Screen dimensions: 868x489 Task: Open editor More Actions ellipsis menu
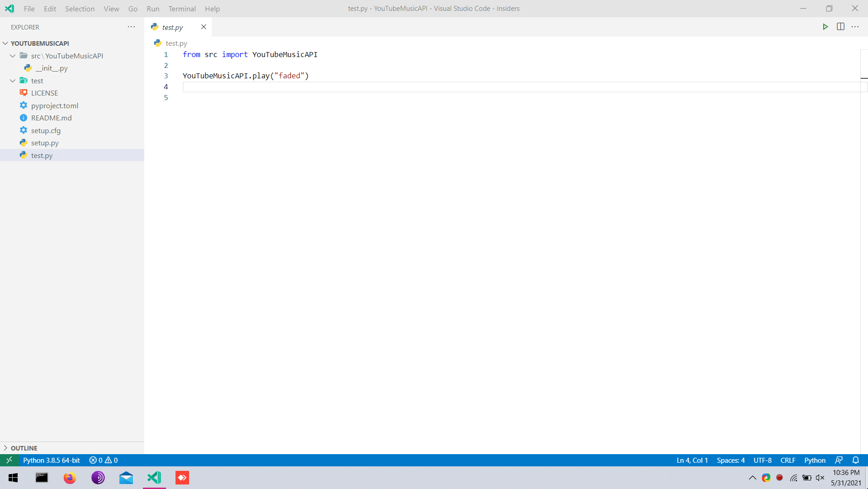(x=855, y=27)
